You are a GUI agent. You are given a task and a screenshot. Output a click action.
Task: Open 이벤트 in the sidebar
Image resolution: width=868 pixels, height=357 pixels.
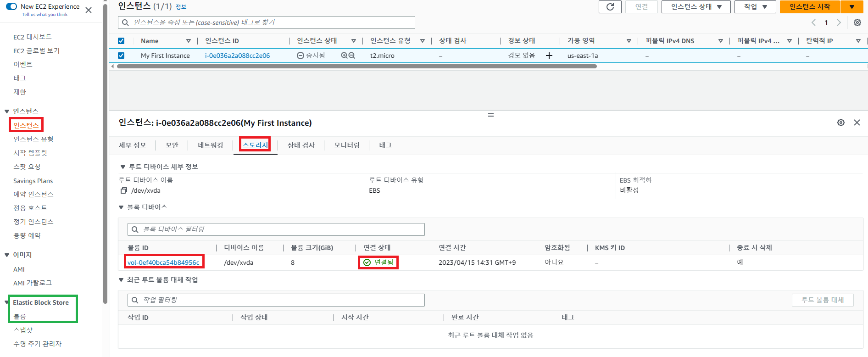click(x=23, y=64)
